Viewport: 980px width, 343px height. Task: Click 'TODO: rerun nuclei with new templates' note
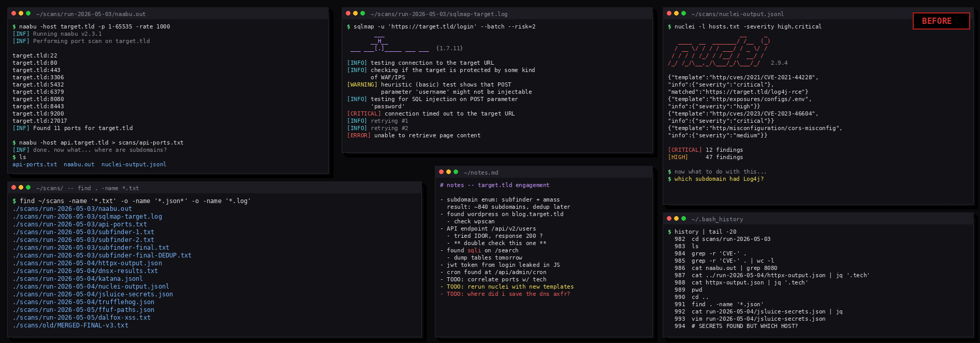coord(507,287)
